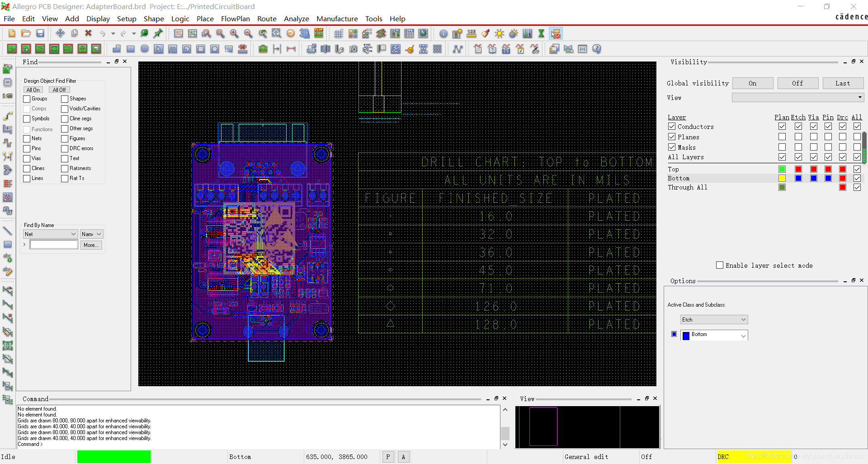Screen dimensions: 868x464
Task: Select the Move tool icon
Action: pyautogui.click(x=60, y=33)
